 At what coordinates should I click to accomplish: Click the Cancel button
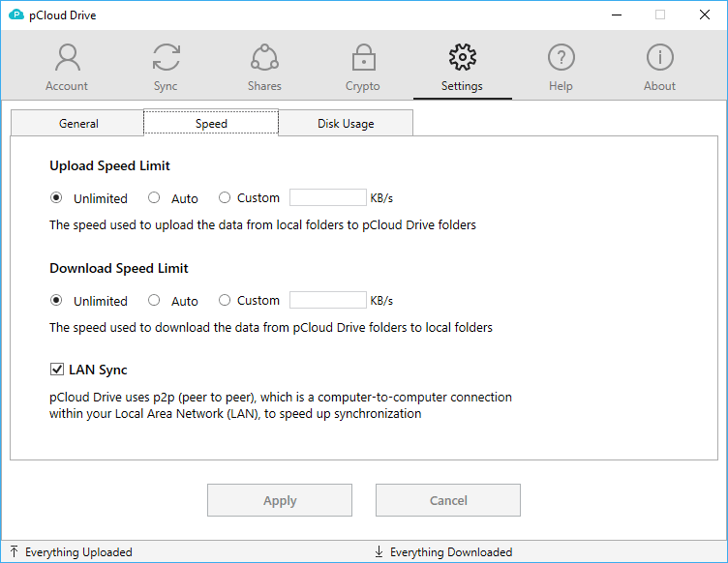448,500
